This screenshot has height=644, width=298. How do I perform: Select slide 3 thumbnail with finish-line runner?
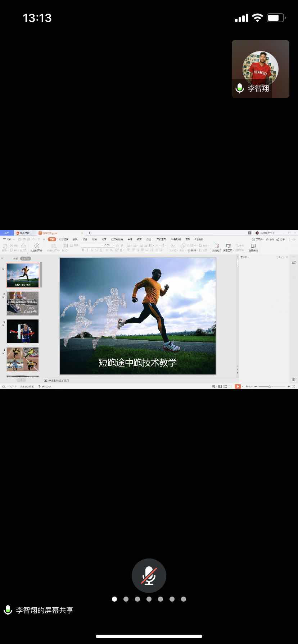pos(23,331)
